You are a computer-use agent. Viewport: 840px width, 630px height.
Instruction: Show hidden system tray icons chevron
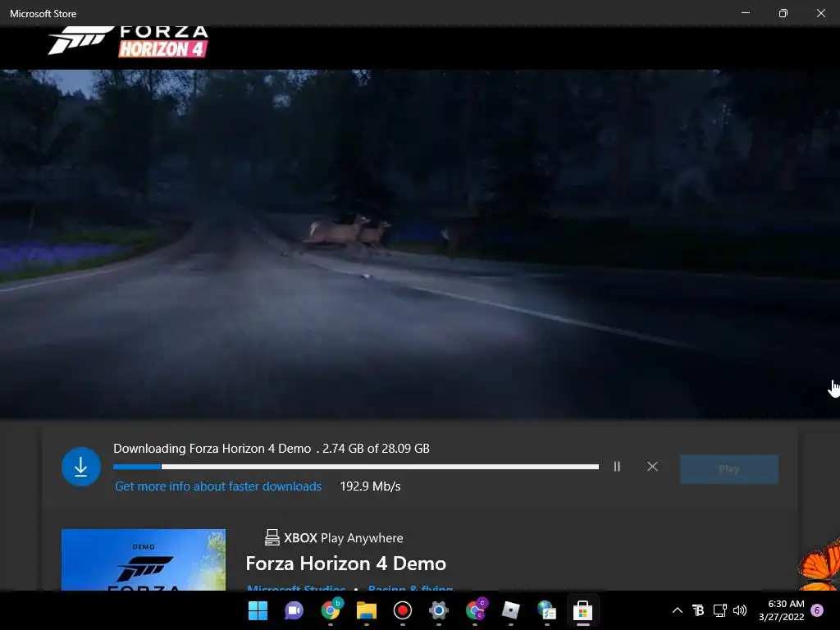[x=677, y=610]
